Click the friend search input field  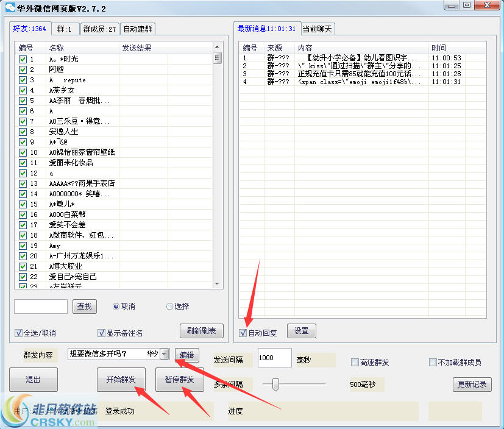click(x=41, y=307)
